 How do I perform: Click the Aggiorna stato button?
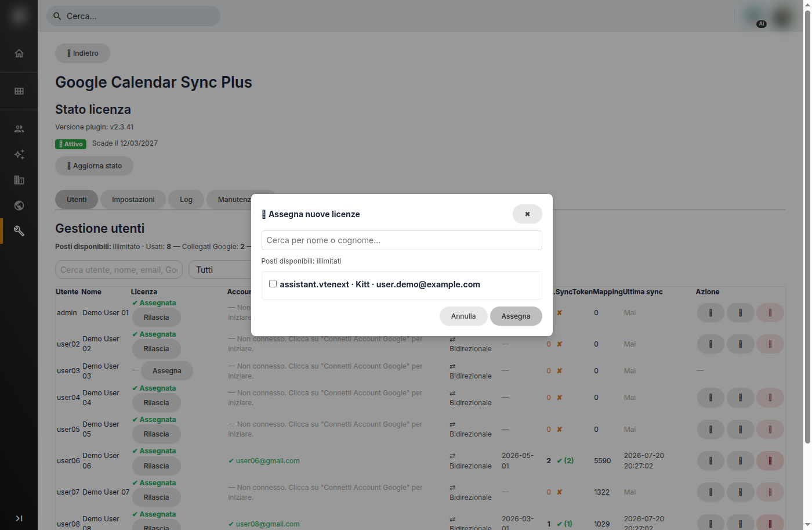coord(94,166)
